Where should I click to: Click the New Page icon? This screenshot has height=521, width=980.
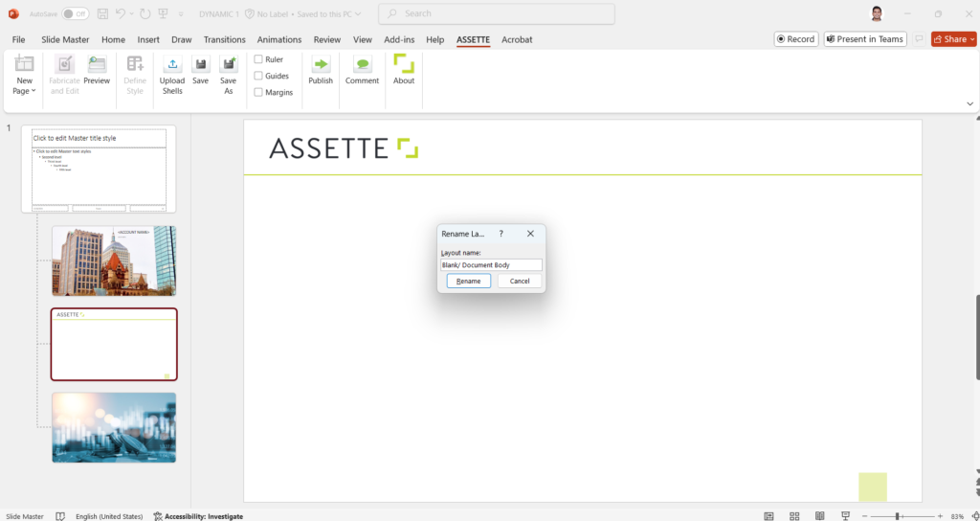click(x=24, y=64)
